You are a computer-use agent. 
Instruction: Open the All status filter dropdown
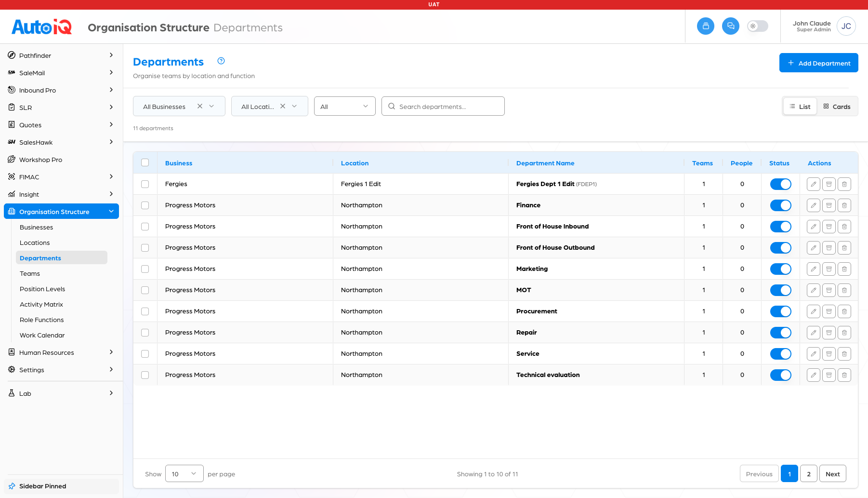tap(345, 106)
